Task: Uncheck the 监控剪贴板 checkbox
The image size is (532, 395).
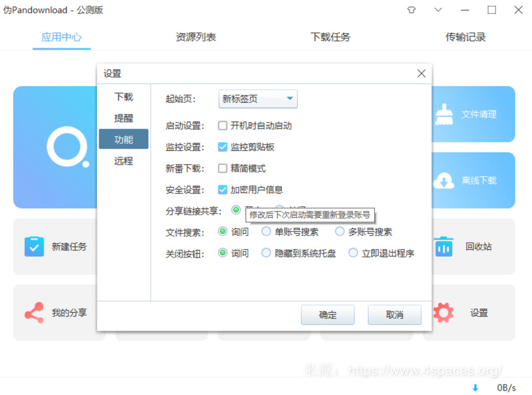Action: click(223, 147)
